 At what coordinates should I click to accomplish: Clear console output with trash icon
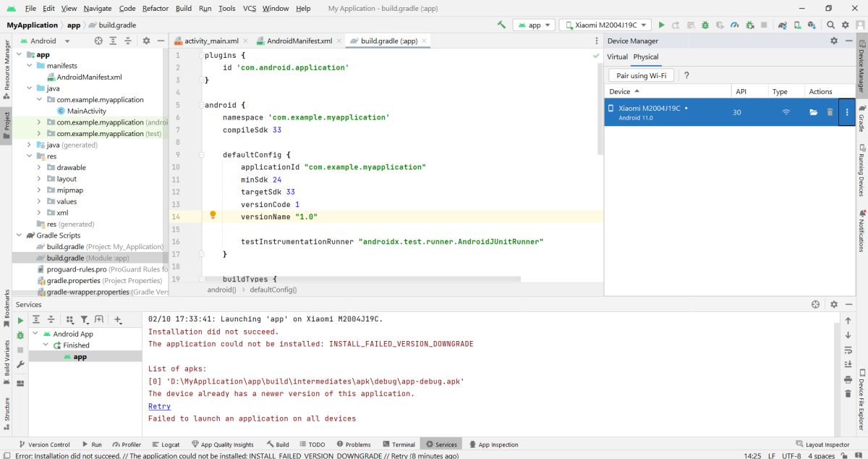click(x=848, y=393)
